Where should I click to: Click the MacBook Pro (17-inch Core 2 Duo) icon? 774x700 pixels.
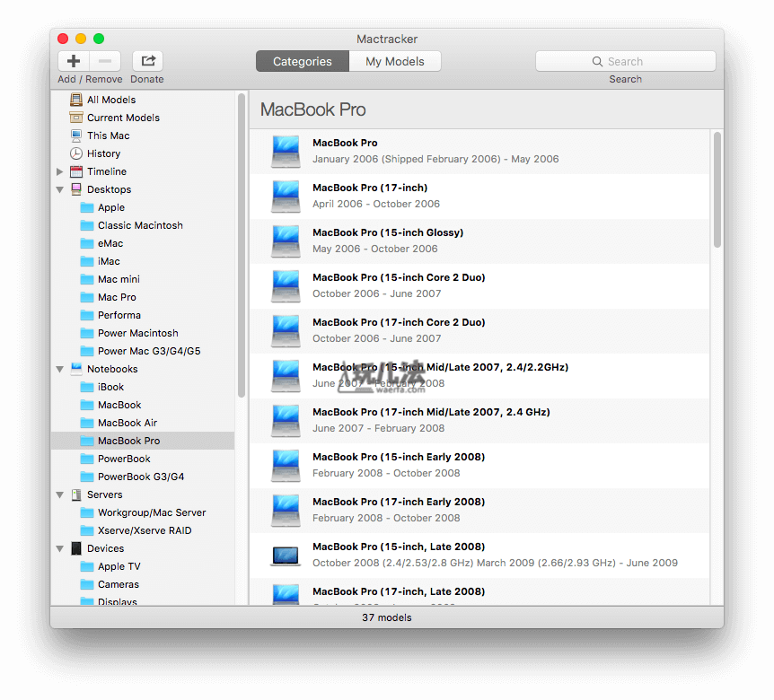[x=286, y=331]
